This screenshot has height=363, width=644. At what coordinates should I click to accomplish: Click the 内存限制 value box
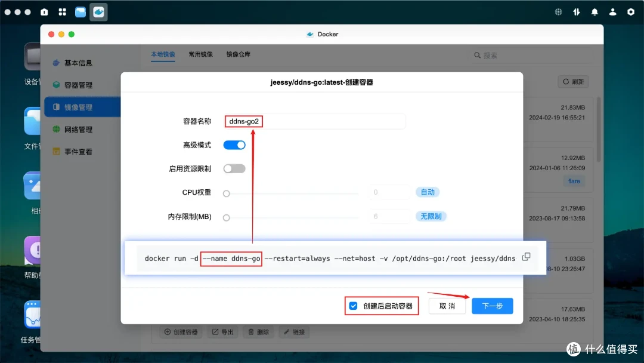tap(389, 216)
